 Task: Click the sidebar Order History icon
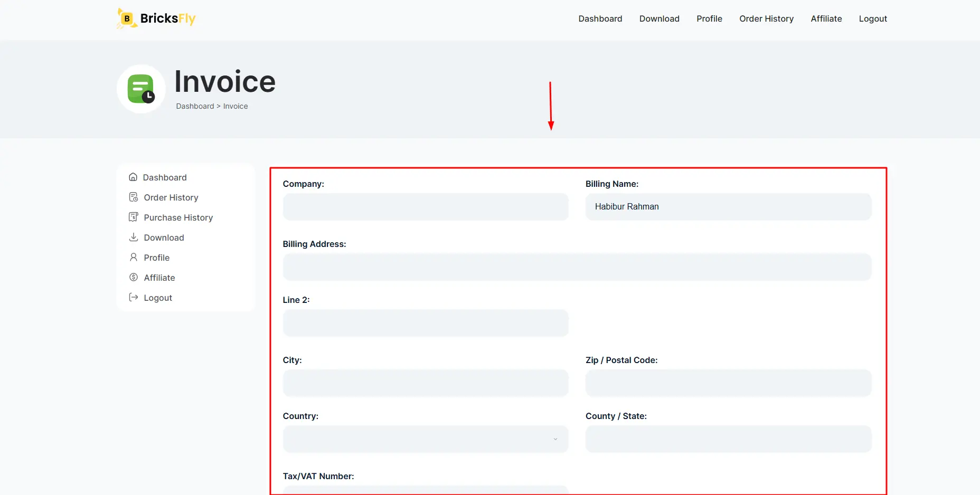[134, 197]
